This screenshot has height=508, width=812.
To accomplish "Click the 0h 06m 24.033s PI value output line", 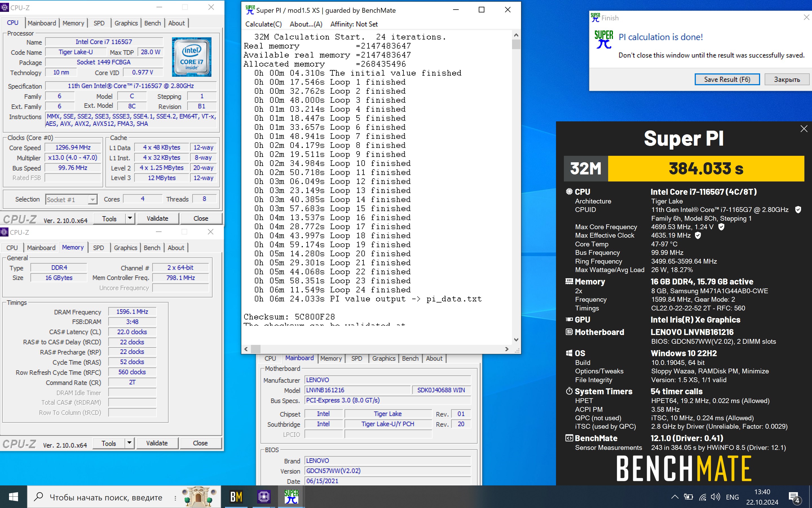I will pyautogui.click(x=368, y=299).
